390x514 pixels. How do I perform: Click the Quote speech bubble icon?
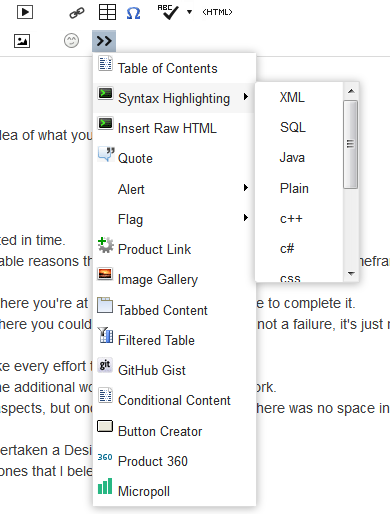coord(106,154)
